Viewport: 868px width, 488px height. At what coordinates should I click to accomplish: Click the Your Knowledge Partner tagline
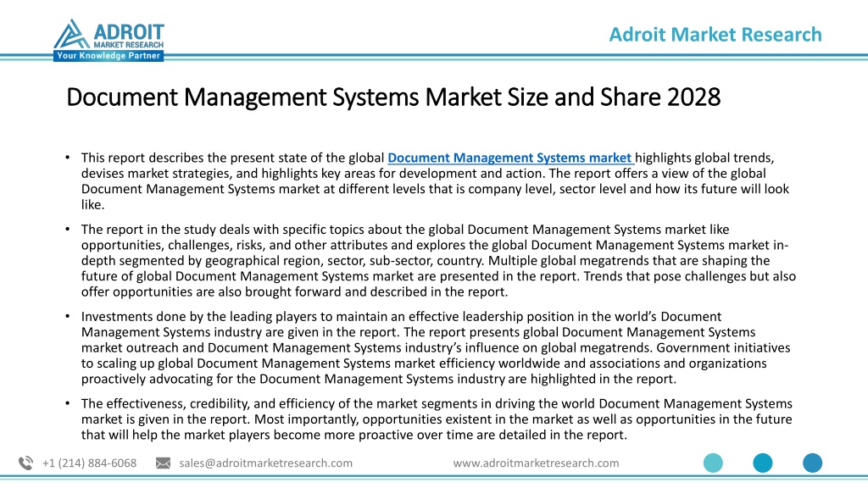(x=108, y=56)
